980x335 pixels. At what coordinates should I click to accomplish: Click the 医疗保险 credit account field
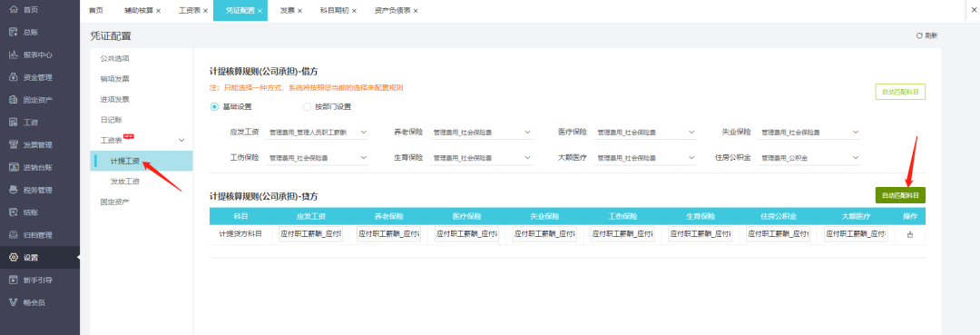tap(467, 234)
